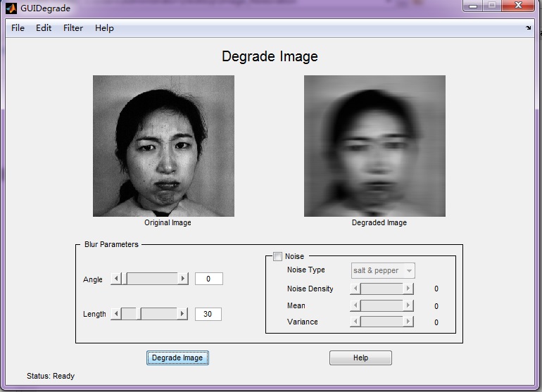Click the Length slider right arrow

[183, 314]
